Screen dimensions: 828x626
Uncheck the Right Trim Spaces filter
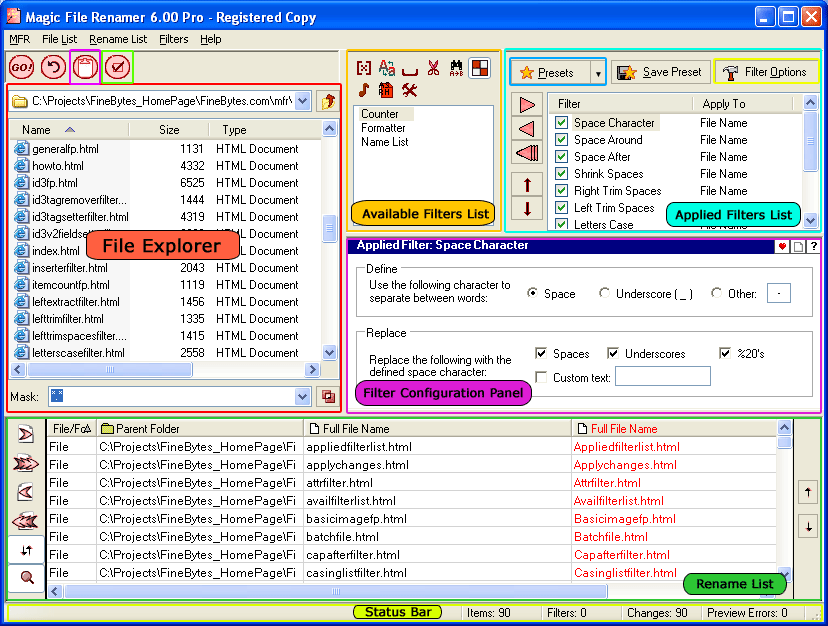(x=561, y=190)
